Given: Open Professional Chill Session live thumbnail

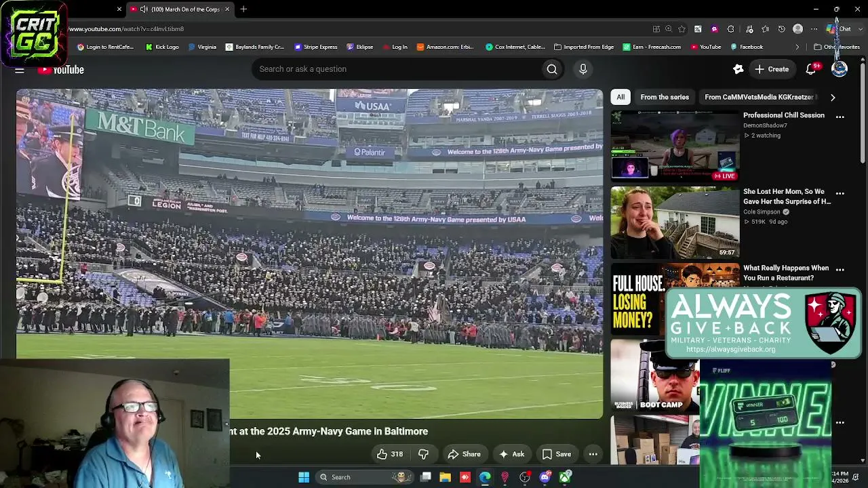Looking at the screenshot, I should pyautogui.click(x=675, y=146).
